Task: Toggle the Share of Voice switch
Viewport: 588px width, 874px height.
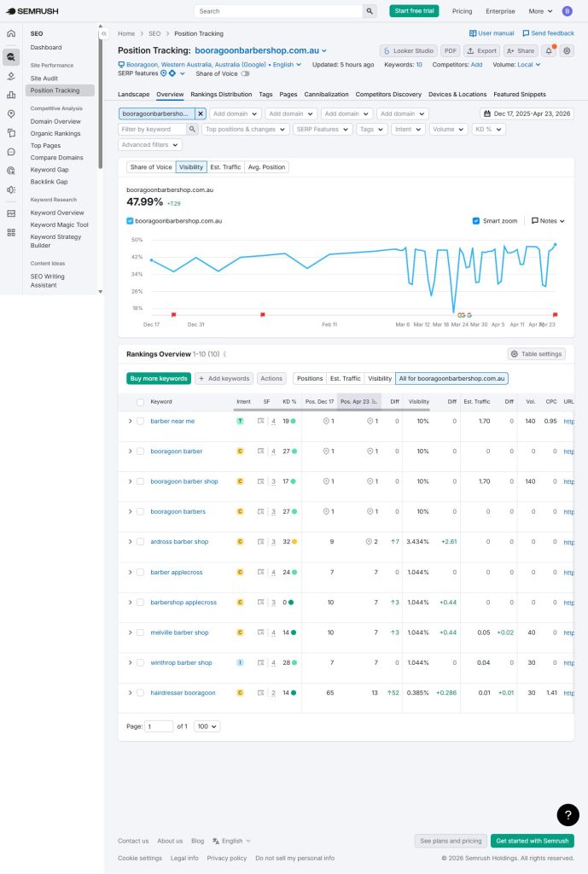Action: (x=245, y=73)
